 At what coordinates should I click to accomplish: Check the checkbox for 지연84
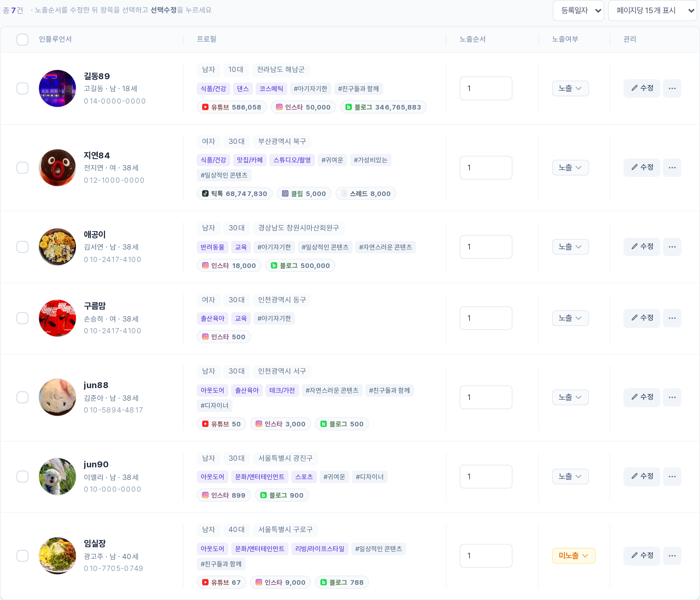(x=23, y=168)
